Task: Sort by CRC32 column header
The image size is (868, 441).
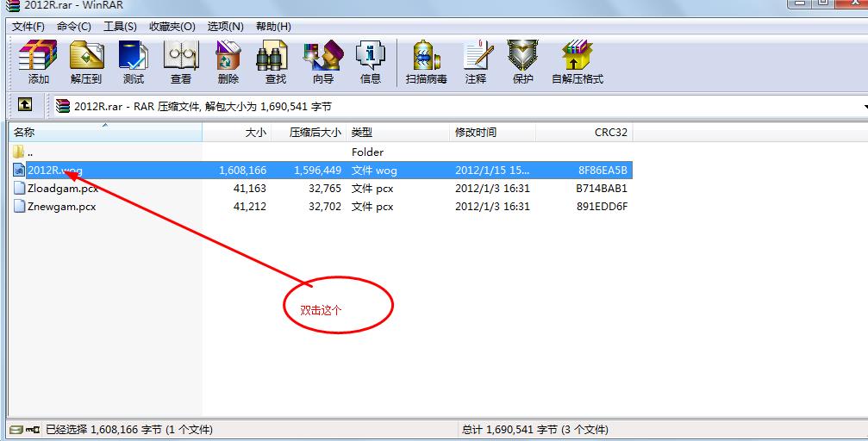Action: pos(584,133)
